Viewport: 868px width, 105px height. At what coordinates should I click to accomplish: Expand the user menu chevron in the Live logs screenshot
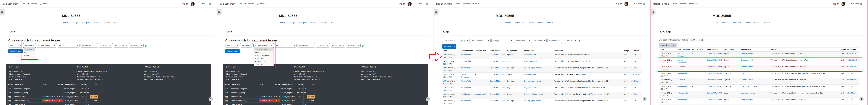click(x=847, y=4)
